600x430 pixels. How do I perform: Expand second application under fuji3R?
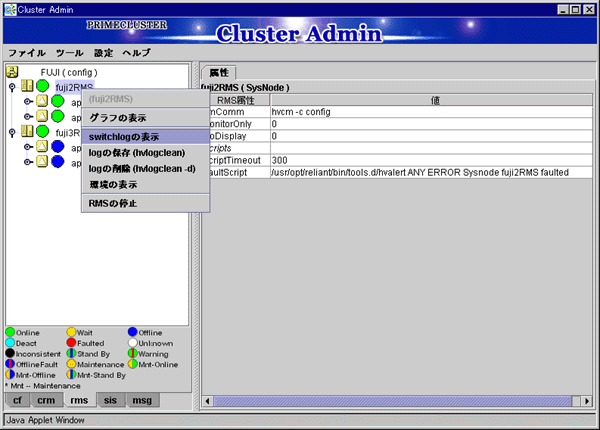(28, 162)
